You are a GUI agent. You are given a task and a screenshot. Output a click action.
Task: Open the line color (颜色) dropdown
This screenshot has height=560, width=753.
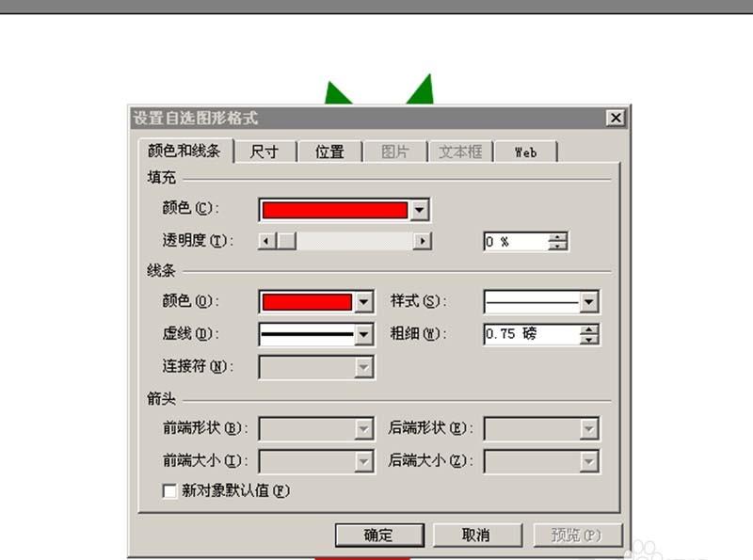coord(363,301)
